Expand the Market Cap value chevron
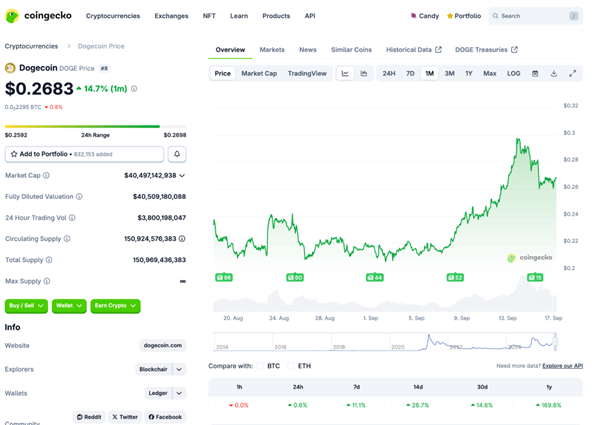 (182, 175)
